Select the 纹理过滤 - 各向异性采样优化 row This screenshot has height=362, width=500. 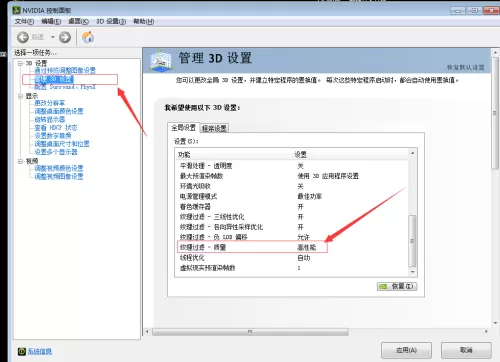pyautogui.click(x=292, y=227)
